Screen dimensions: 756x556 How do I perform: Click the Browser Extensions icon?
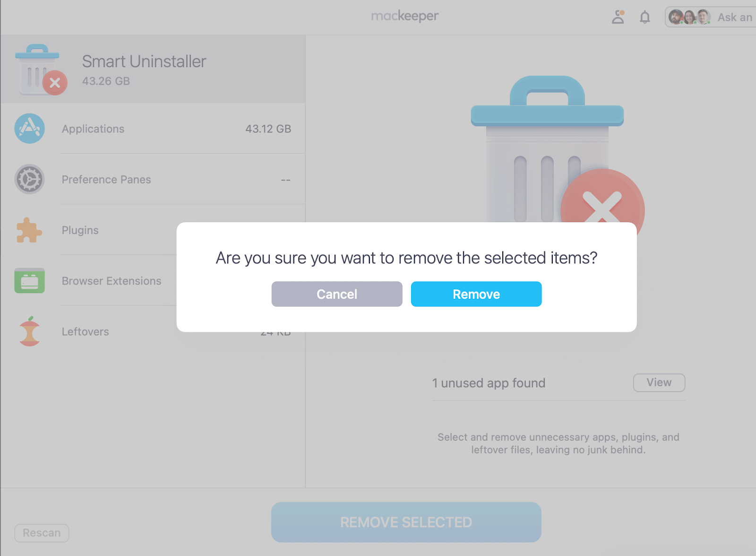29,280
